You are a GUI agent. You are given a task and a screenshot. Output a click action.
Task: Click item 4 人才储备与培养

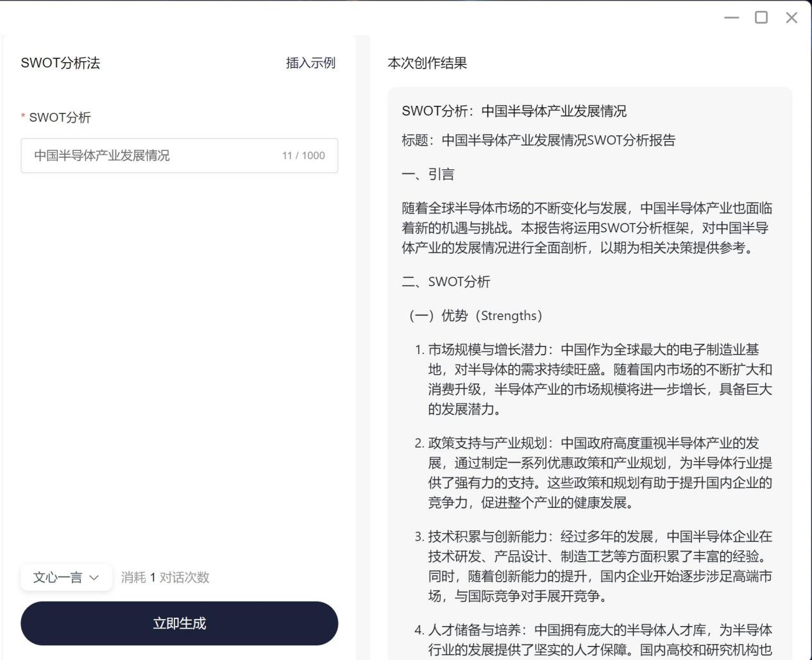tap(593, 639)
